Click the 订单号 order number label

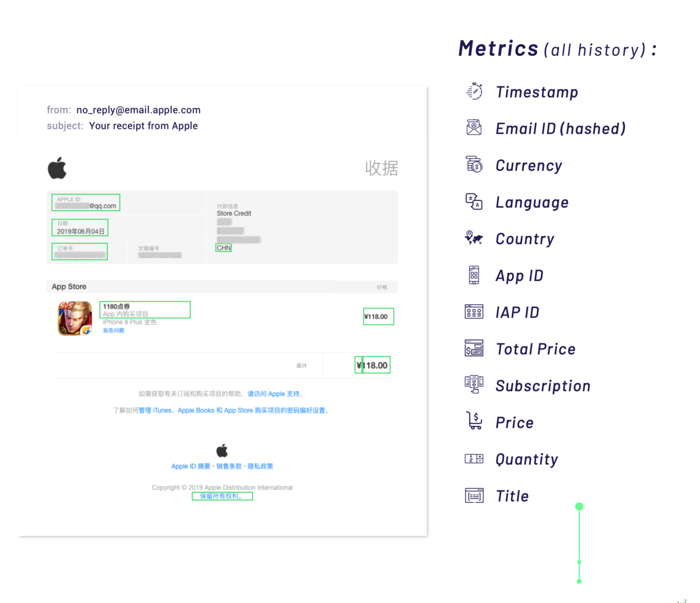point(65,248)
